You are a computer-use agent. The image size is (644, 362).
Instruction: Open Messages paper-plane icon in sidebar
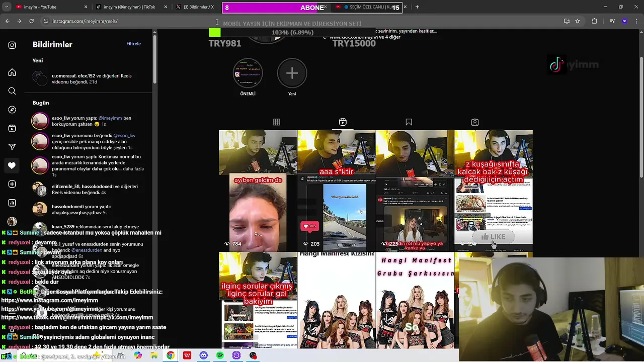coord(12,147)
